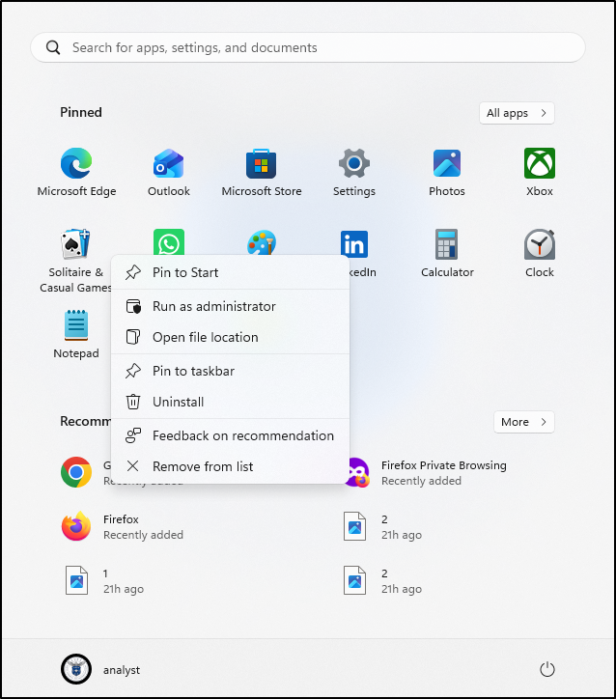Open the LinkedIn pinned icon
Viewport: 616px width, 699px height.
click(354, 244)
